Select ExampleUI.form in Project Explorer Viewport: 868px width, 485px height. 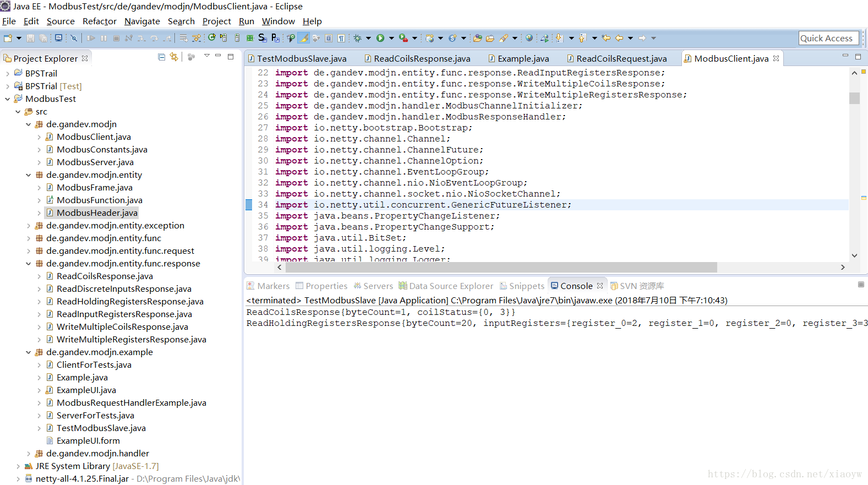(x=88, y=441)
